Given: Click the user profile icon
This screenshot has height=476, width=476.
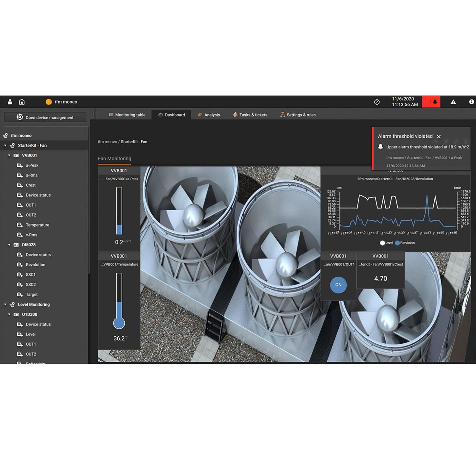Looking at the screenshot, I should coord(10,102).
